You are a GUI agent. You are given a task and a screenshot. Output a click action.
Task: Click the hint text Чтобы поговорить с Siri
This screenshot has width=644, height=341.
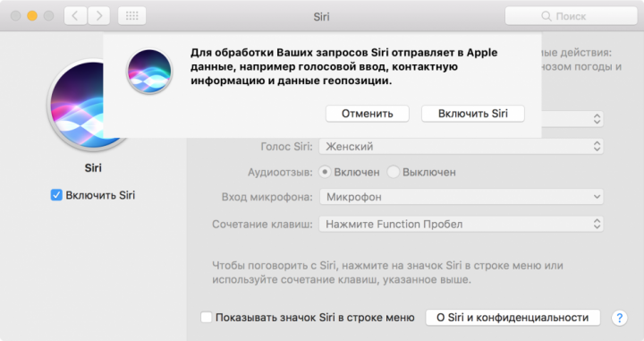[387, 272]
